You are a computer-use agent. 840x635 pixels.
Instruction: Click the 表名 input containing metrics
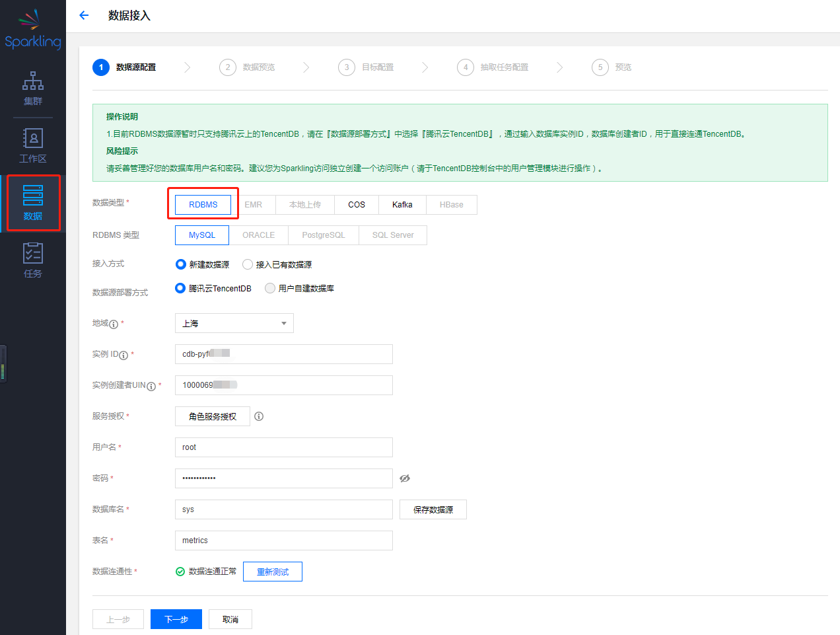283,540
